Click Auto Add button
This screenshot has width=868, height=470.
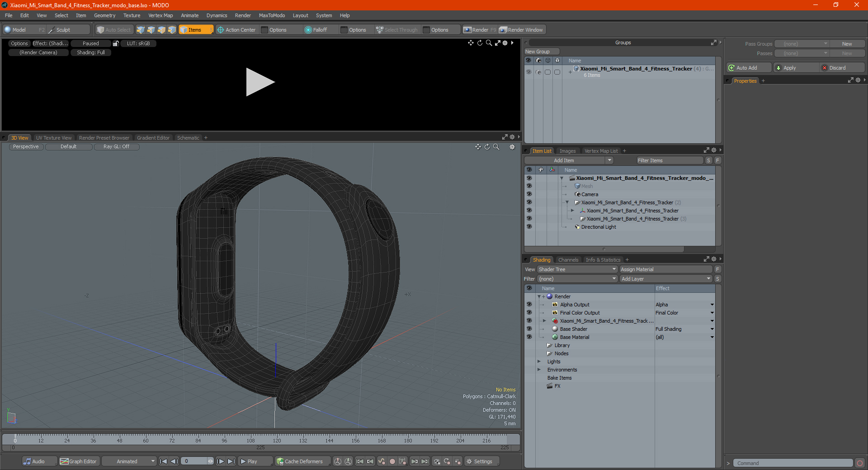tap(748, 68)
